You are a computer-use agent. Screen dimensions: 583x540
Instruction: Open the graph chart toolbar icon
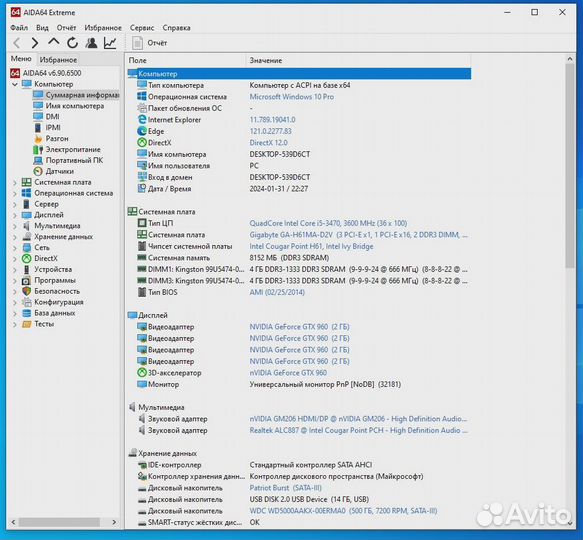point(110,43)
